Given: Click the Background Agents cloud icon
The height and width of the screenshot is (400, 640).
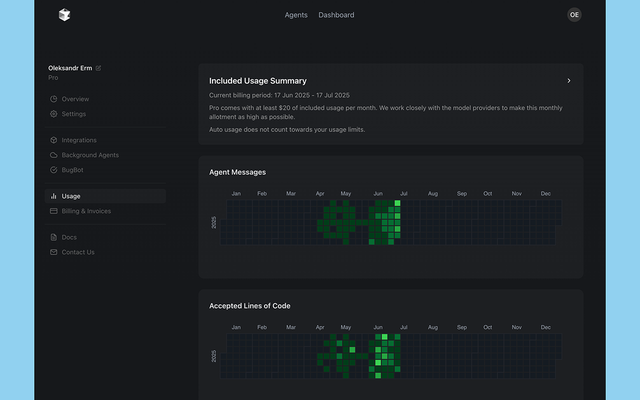Looking at the screenshot, I should pyautogui.click(x=53, y=155).
